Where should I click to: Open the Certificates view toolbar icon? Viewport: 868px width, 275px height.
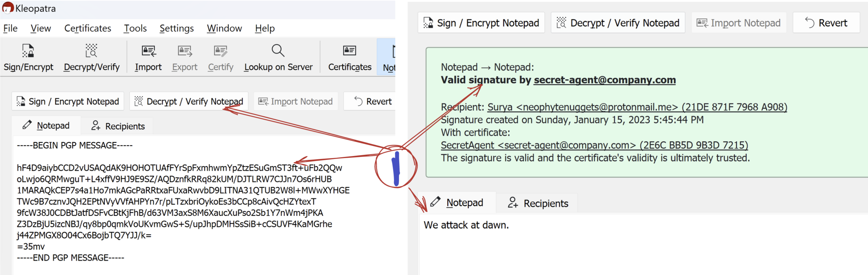(349, 51)
